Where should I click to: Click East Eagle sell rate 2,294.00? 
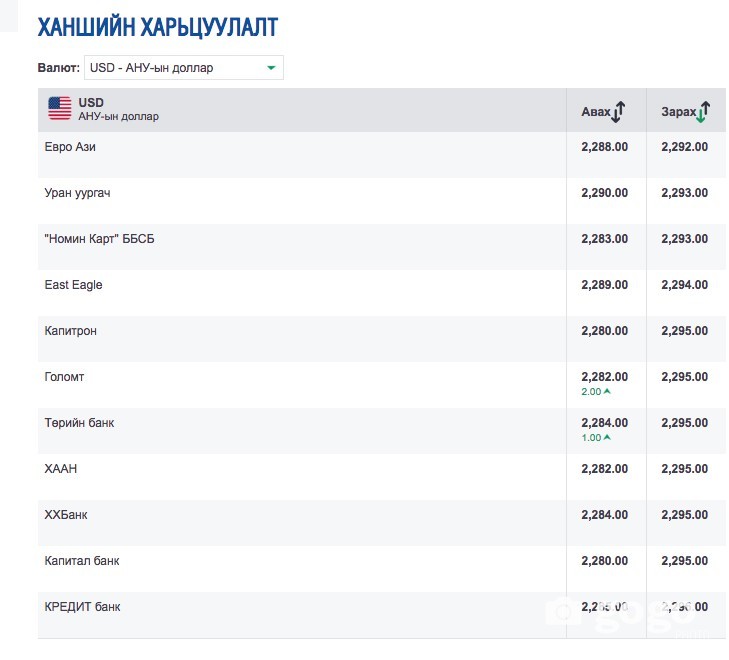[685, 285]
